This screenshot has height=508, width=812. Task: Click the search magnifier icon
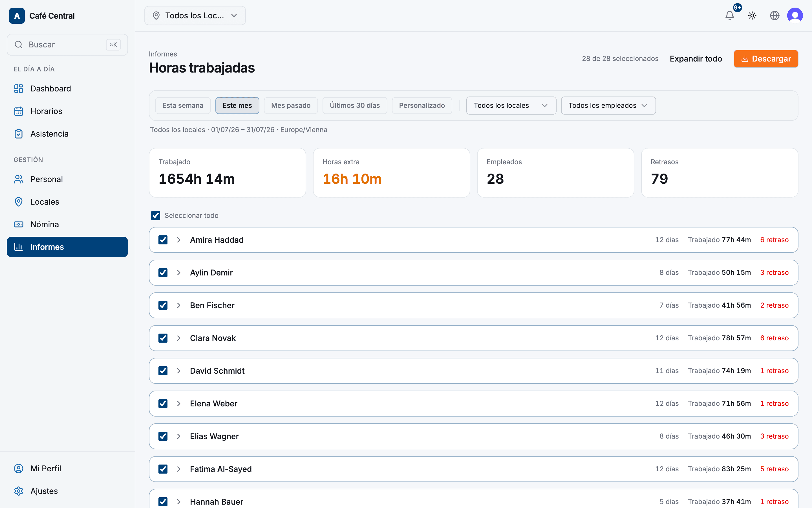tap(19, 45)
